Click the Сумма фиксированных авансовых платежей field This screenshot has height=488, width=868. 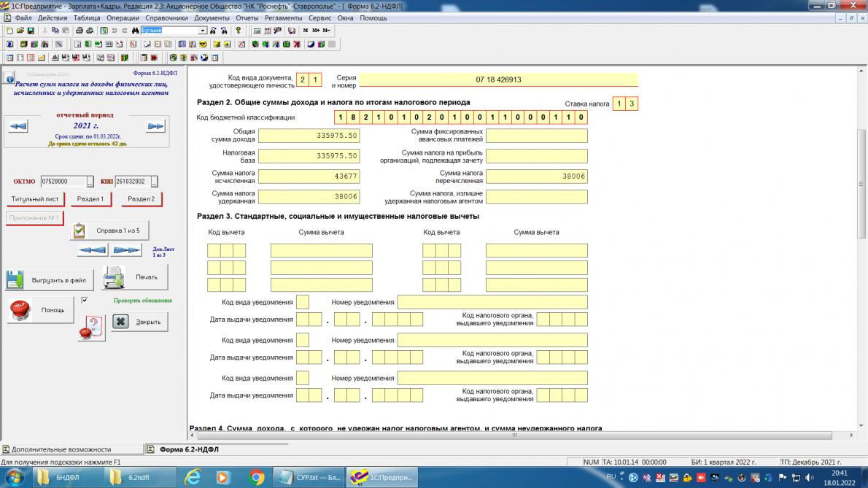point(536,136)
